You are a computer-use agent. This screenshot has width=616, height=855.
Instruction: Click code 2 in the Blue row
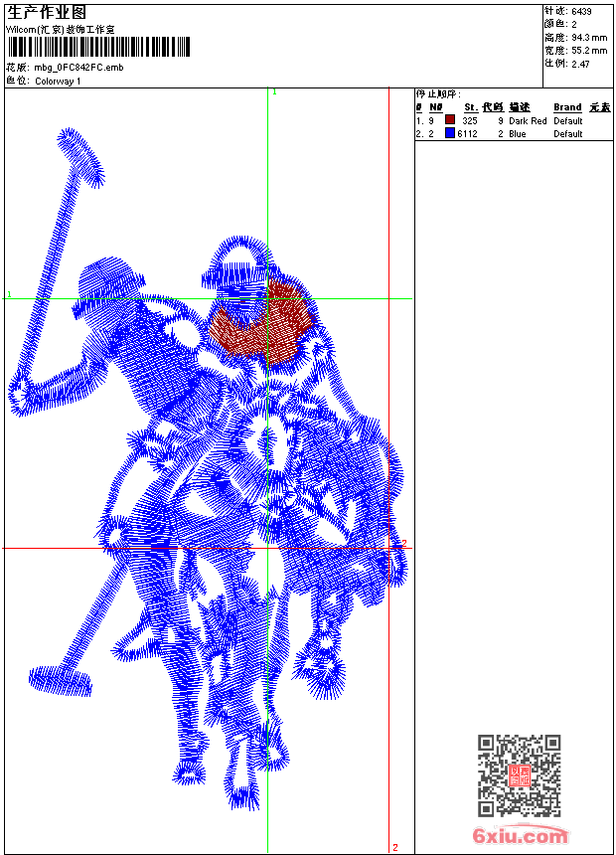(x=501, y=133)
